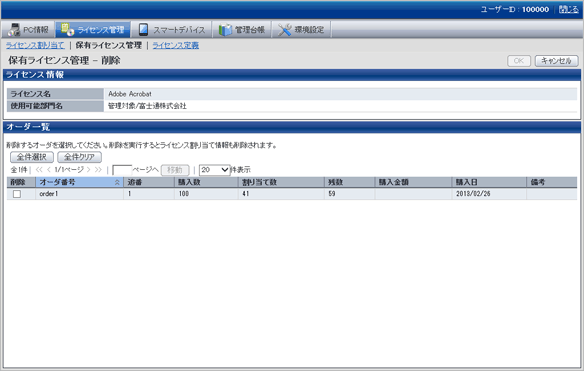This screenshot has width=584, height=371.
Task: Go to previous page with < arrow
Action: pos(48,170)
